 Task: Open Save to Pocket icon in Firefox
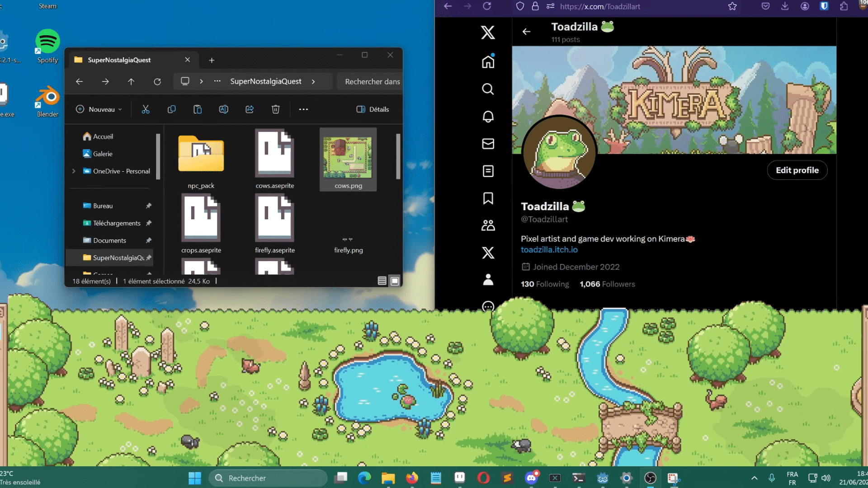coord(765,6)
